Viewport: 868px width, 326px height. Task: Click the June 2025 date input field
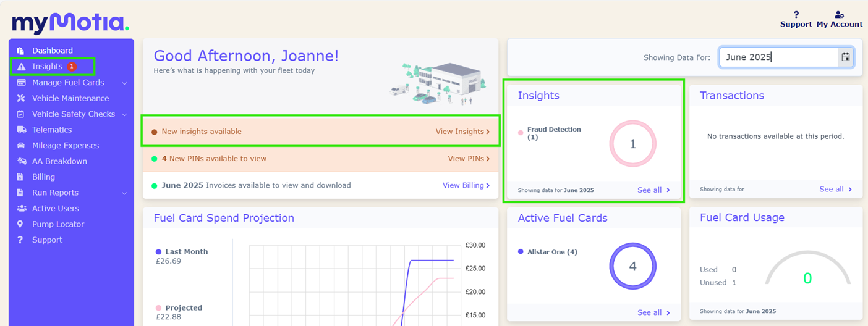[778, 57]
